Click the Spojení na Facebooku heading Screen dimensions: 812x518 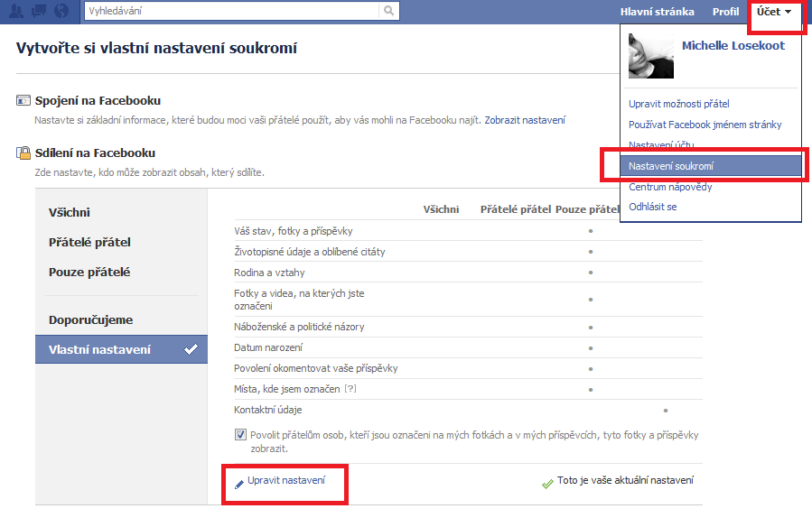tap(98, 100)
